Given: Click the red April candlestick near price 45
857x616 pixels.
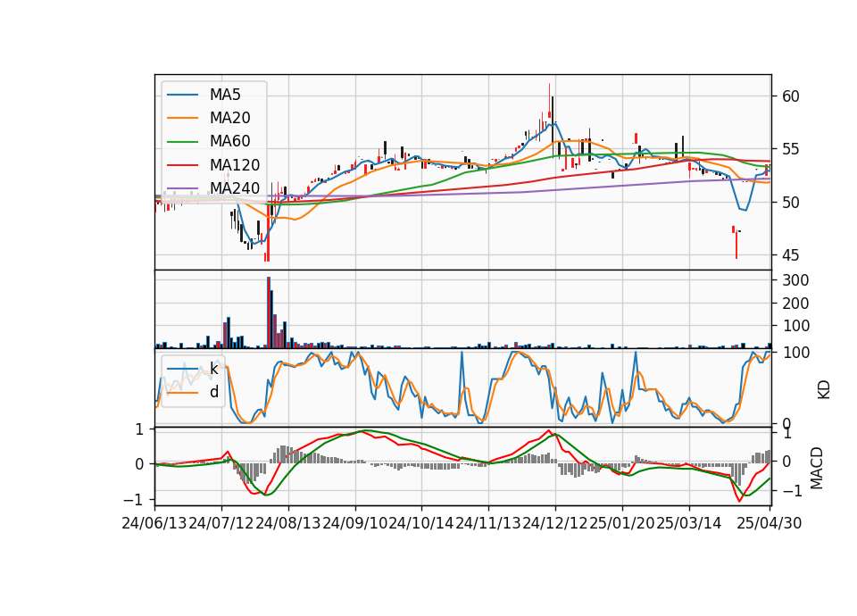Looking at the screenshot, I should (736, 245).
